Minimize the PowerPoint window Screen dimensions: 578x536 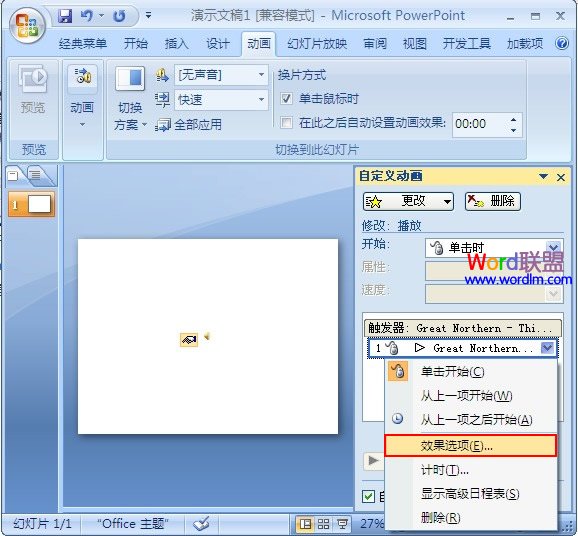point(510,17)
